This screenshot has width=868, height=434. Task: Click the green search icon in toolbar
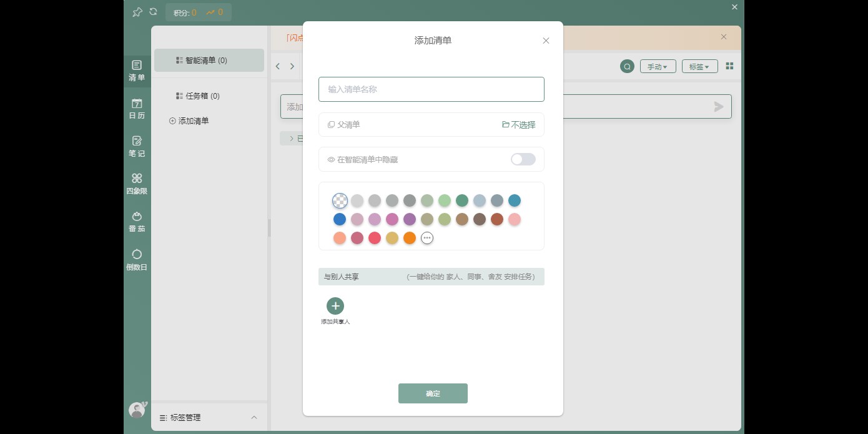click(627, 66)
